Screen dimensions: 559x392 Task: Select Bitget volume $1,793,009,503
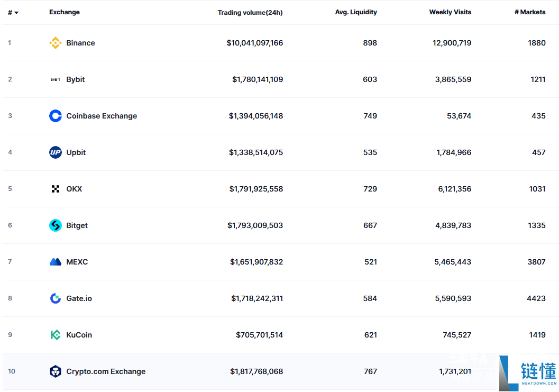tap(255, 225)
